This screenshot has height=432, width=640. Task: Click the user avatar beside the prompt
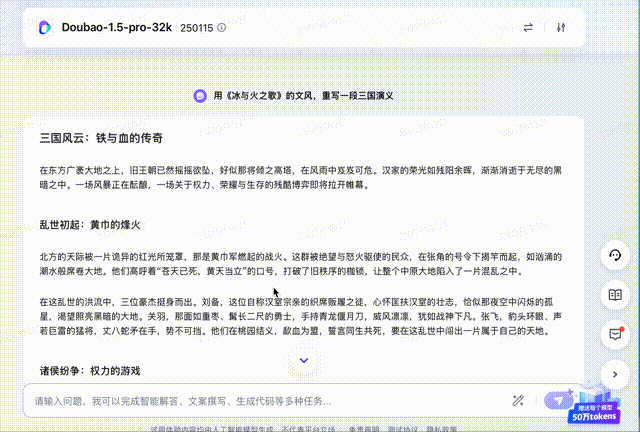(x=200, y=96)
